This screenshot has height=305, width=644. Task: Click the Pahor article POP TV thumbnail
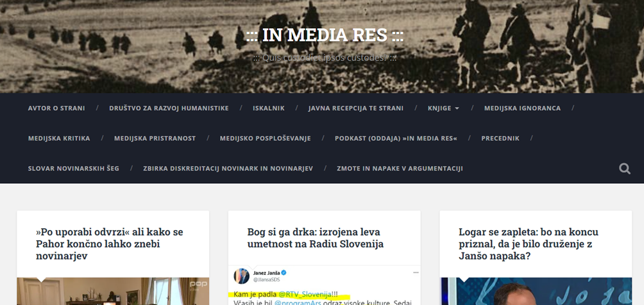(113, 292)
